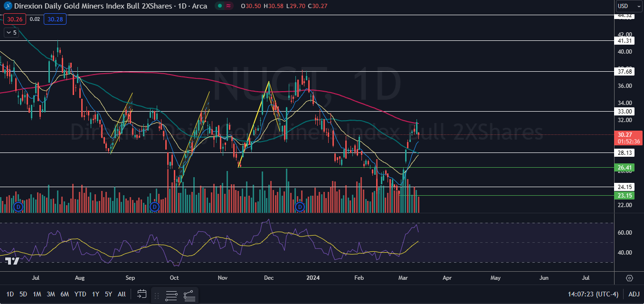Click the Dec label on time axis

269,277
